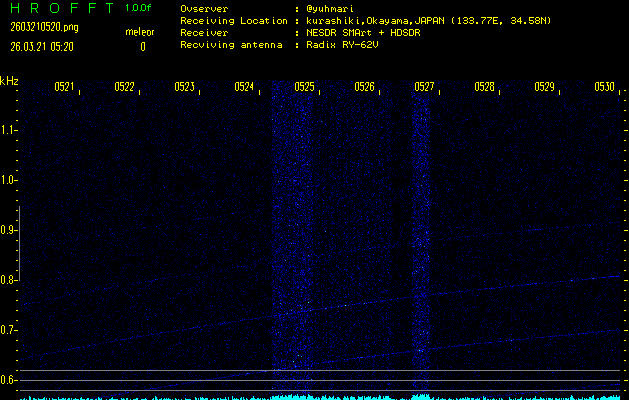Viewport: 629px width, 400px height.
Task: Click the 0529 time marker
Action: pos(544,87)
